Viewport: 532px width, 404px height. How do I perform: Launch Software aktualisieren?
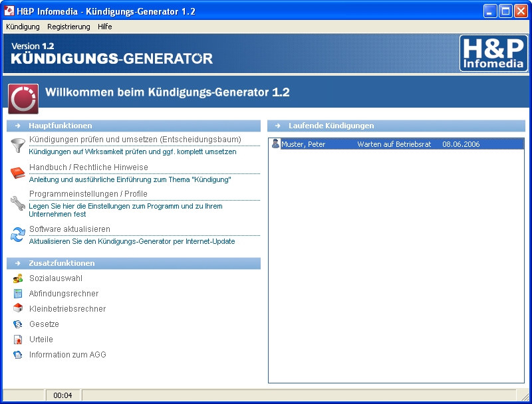point(70,229)
